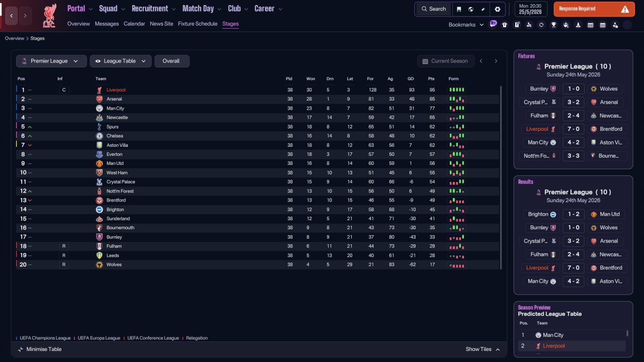Image resolution: width=644 pixels, height=362 pixels.
Task: Click the trophy bookmark icon
Action: point(553,25)
